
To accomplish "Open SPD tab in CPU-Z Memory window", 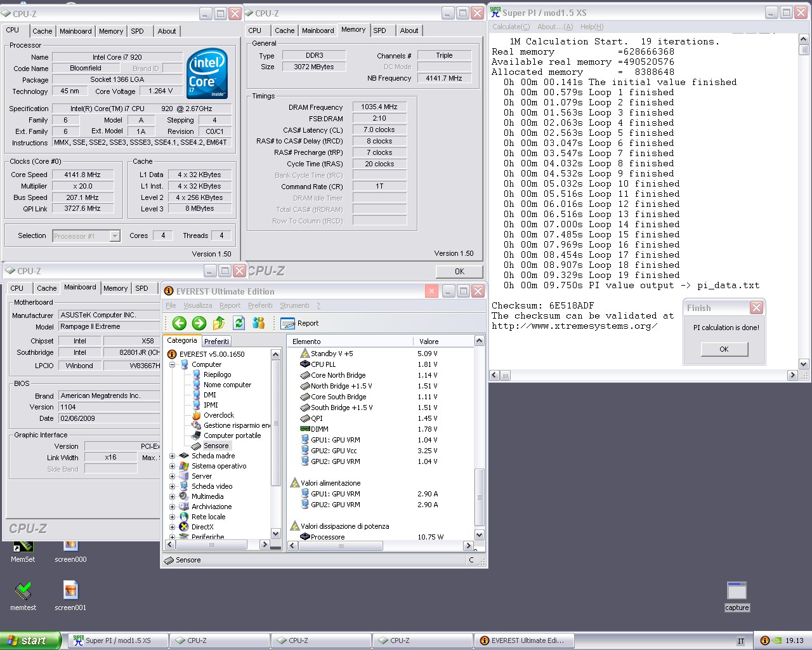I will click(x=380, y=30).
